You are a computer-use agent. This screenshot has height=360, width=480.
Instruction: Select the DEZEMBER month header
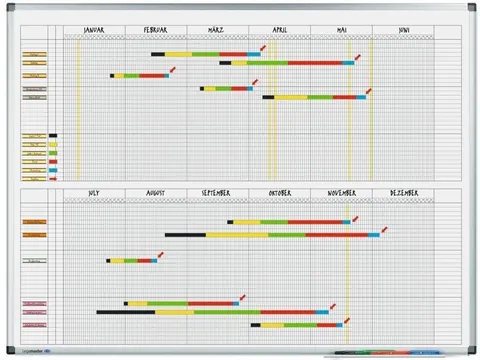(404, 193)
